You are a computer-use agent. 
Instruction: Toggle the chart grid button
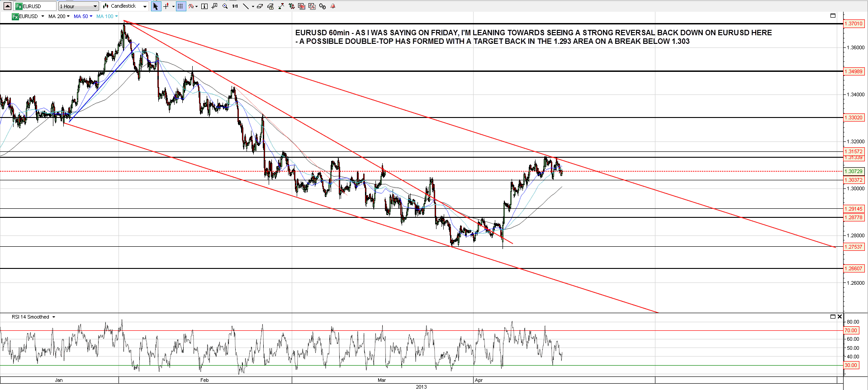180,6
